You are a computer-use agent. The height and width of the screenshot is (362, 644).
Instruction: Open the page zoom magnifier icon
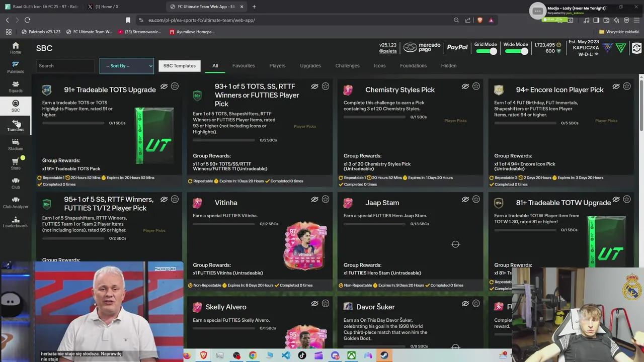[456, 20]
